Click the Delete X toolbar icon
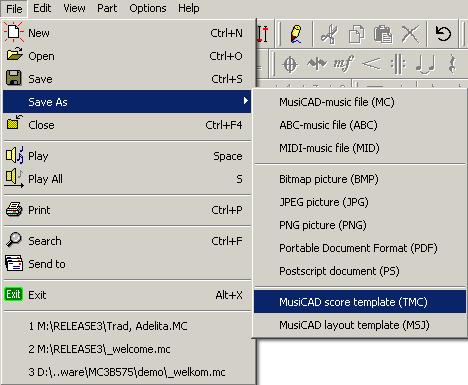The width and height of the screenshot is (468, 385). tap(410, 34)
